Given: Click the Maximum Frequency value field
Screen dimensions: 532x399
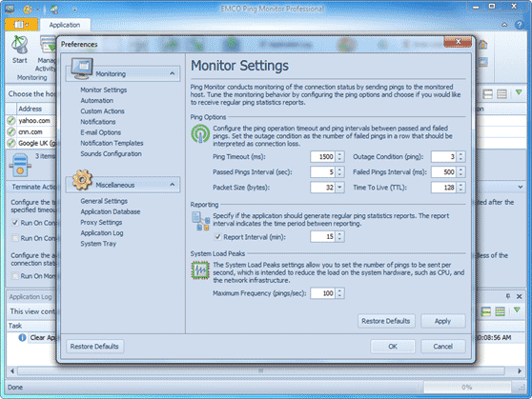Looking at the screenshot, I should point(322,293).
